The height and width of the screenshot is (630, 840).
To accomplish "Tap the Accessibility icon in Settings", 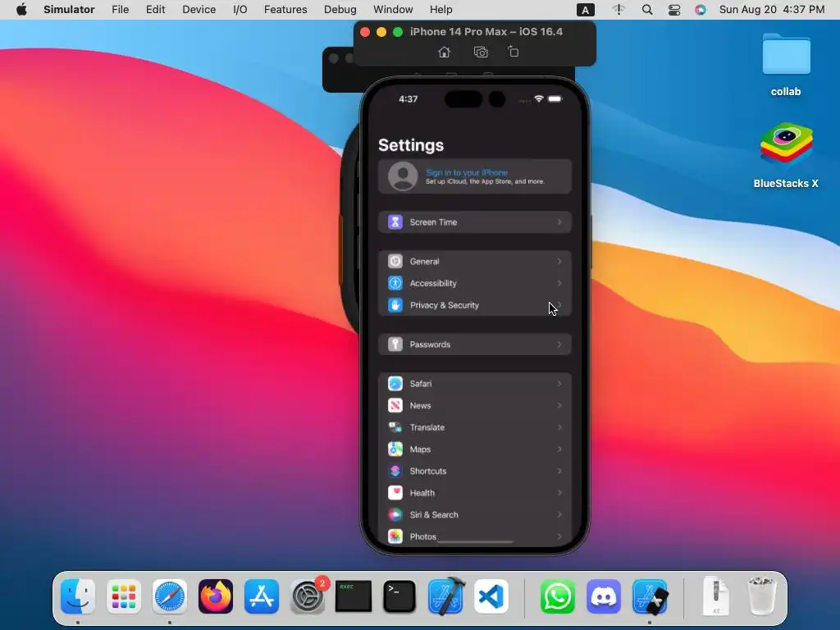I will click(x=395, y=283).
